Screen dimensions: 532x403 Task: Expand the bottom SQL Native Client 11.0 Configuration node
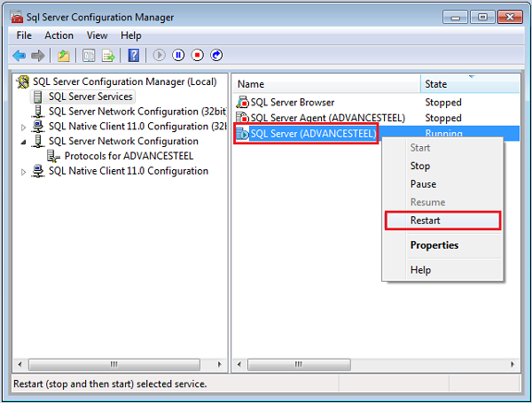(x=23, y=172)
